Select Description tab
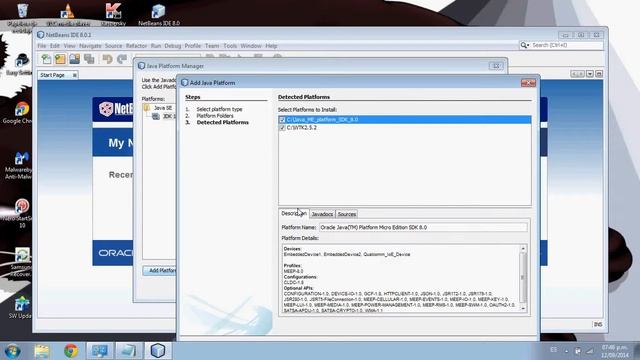 click(x=293, y=213)
